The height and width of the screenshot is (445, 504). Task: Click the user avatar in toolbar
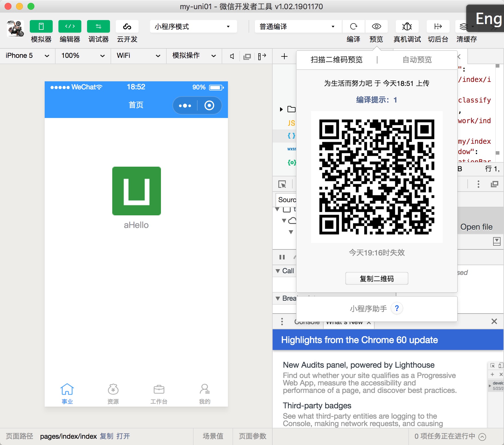15,28
